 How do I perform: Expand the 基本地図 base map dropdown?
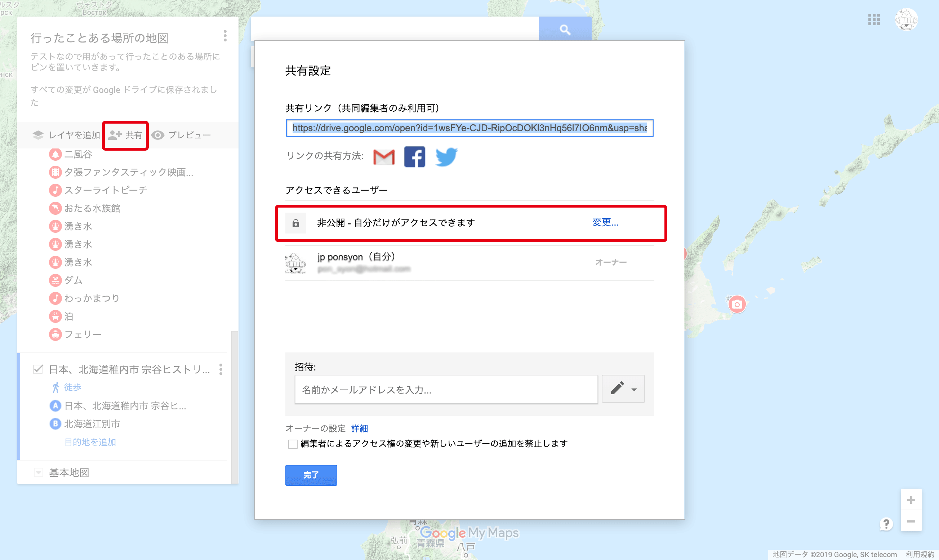point(39,472)
